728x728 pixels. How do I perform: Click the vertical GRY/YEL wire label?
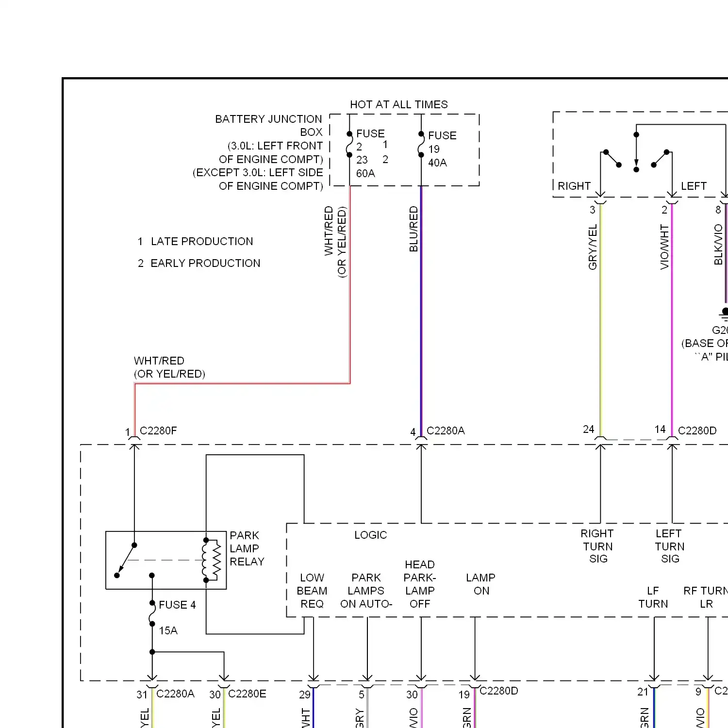point(593,247)
